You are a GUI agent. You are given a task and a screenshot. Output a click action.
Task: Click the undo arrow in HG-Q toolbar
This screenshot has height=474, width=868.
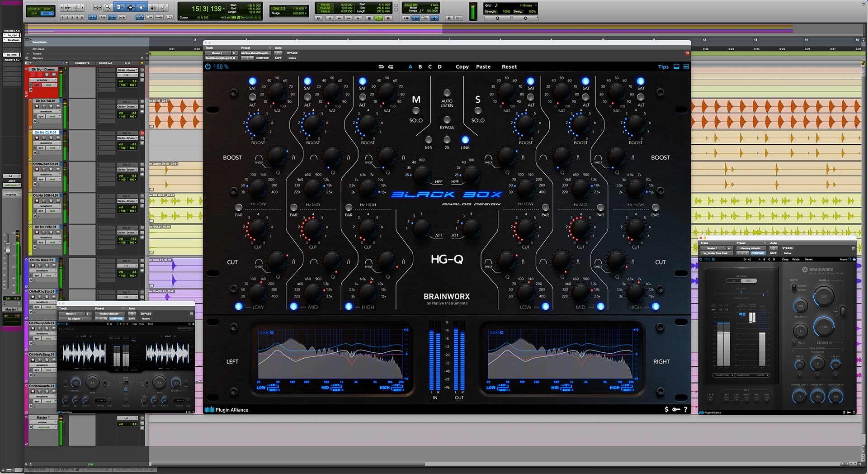click(x=381, y=66)
